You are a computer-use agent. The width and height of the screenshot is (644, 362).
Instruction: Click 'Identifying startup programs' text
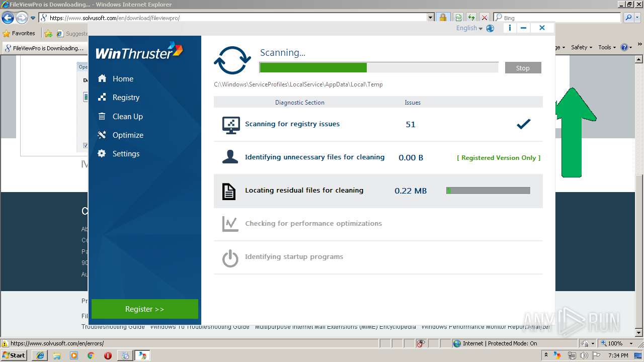point(294,256)
